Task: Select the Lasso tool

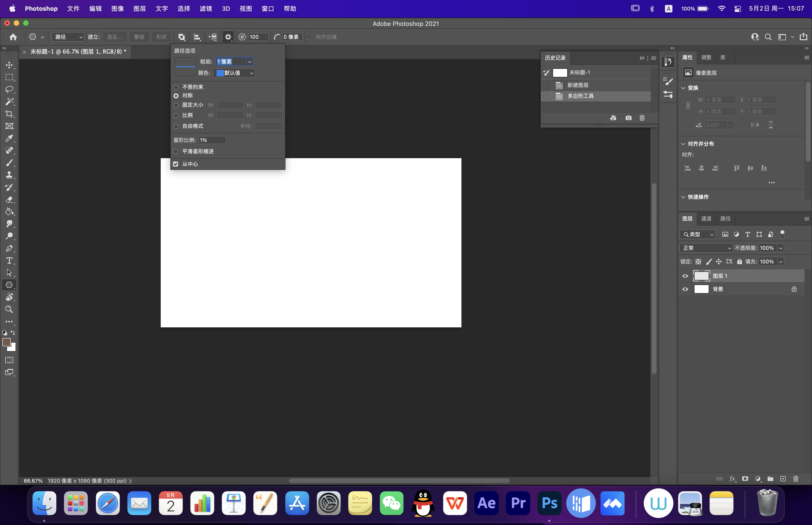Action: (9, 89)
